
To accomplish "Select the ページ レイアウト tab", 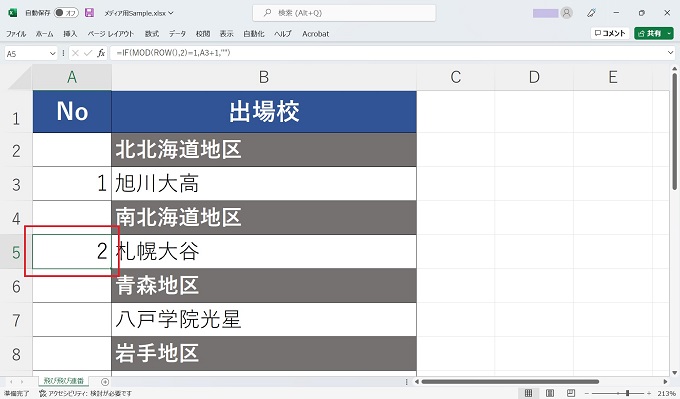I will pyautogui.click(x=111, y=34).
